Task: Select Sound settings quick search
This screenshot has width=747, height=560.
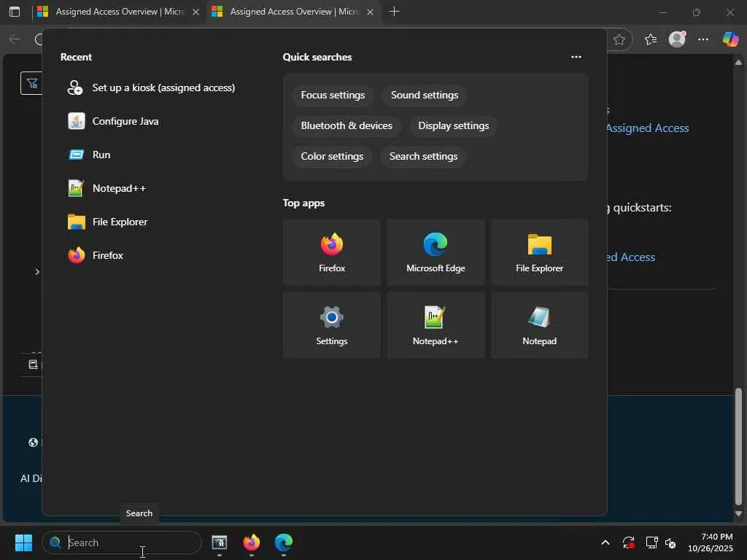Action: (x=425, y=96)
